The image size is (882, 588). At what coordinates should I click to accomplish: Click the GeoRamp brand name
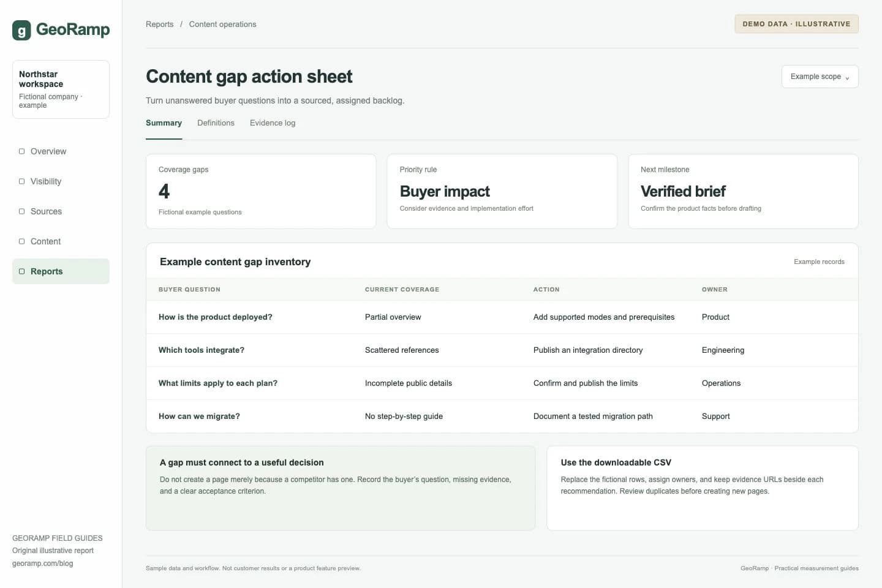[73, 29]
